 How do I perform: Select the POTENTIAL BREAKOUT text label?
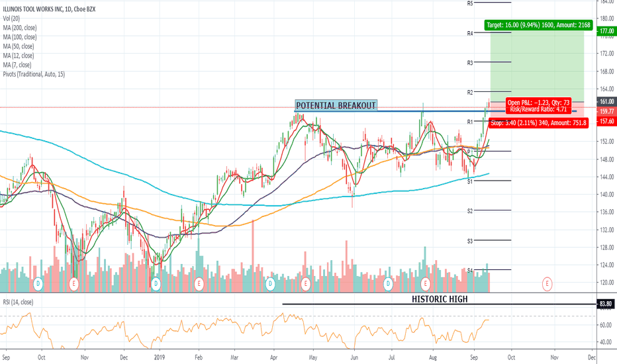pos(336,105)
